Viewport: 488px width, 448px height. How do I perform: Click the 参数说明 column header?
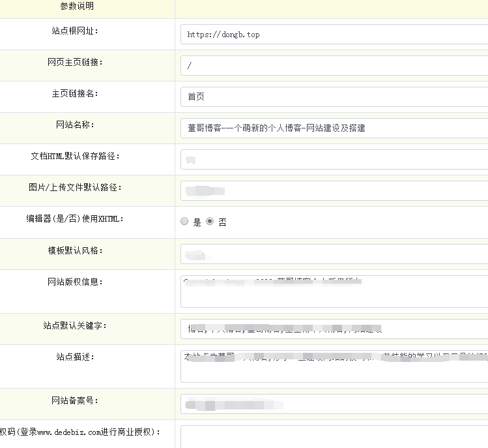[x=77, y=7]
